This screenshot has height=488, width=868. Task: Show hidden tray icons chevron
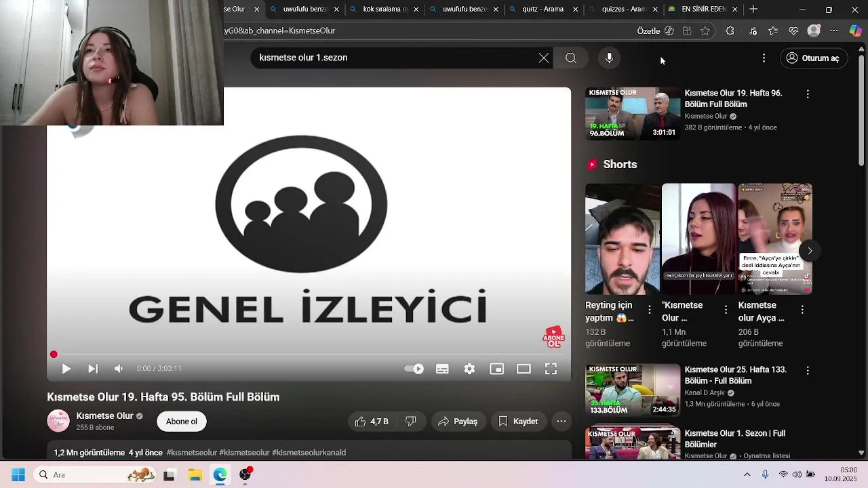tap(747, 475)
